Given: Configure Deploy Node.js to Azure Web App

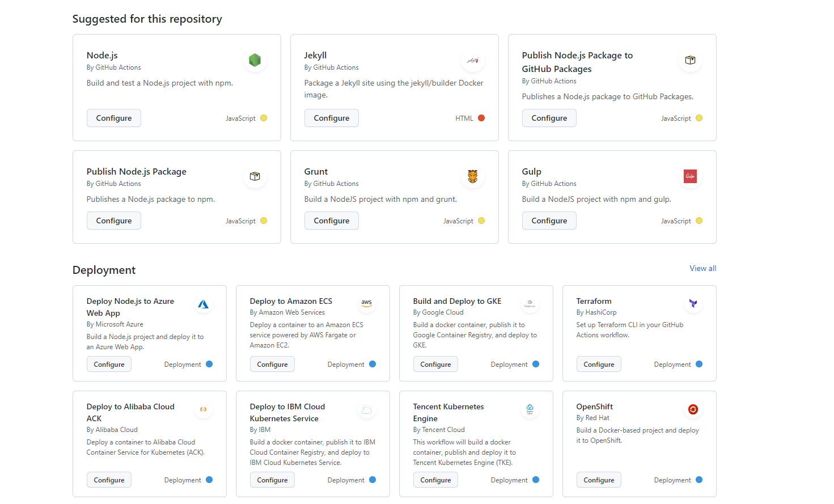Looking at the screenshot, I should click(x=109, y=364).
